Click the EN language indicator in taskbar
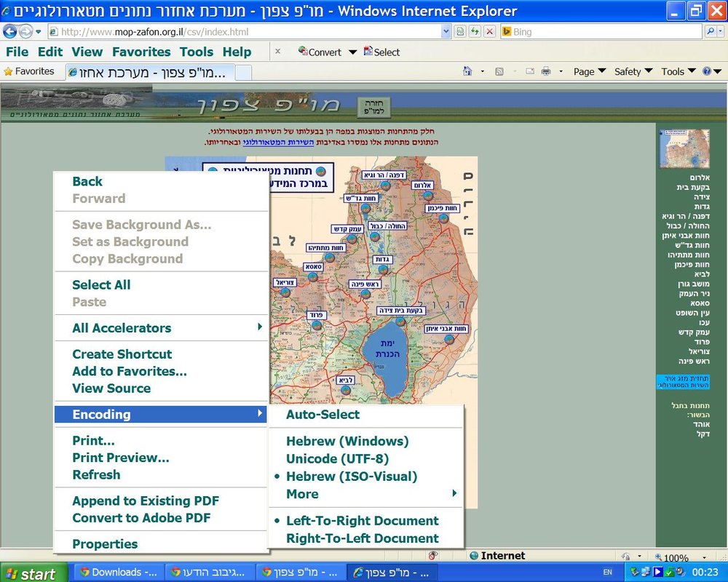 coord(607,573)
